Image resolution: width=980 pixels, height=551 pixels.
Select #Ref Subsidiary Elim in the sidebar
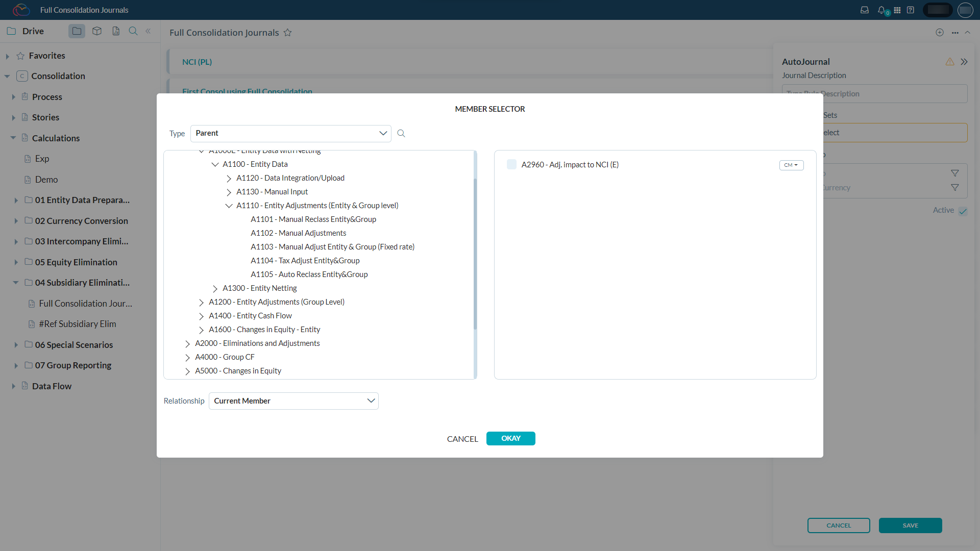coord(78,324)
